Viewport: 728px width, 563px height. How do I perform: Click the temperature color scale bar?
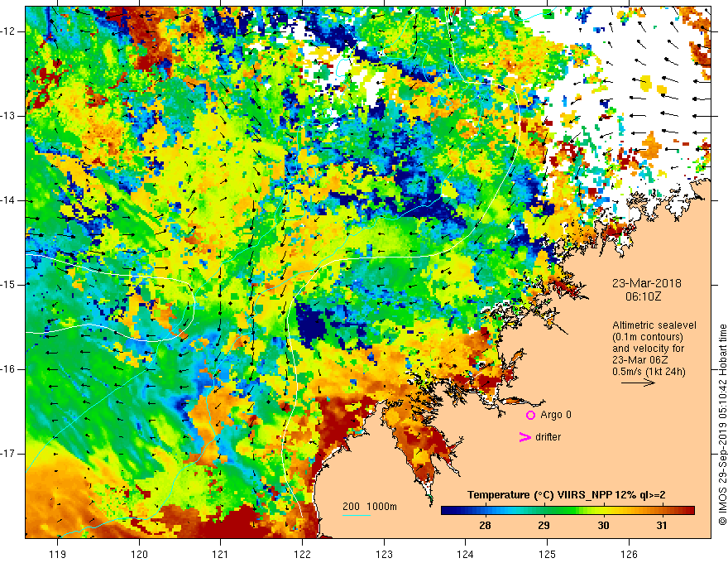(x=568, y=511)
